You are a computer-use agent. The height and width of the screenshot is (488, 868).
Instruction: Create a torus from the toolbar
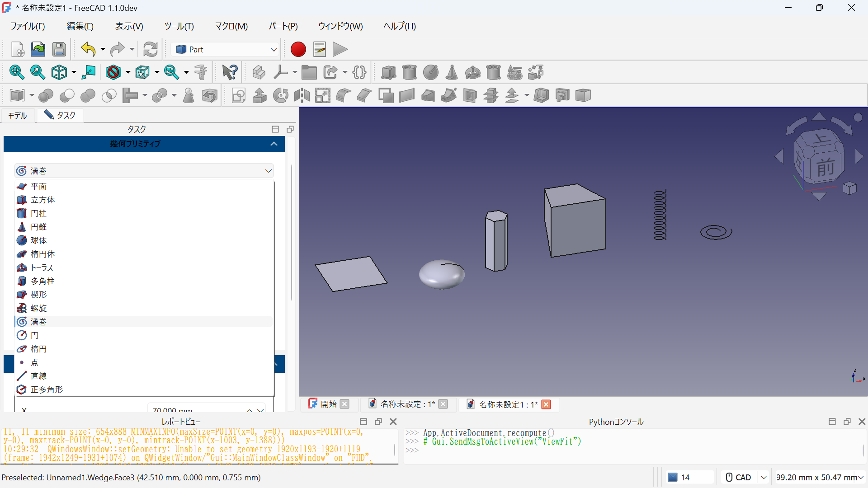[x=472, y=72]
